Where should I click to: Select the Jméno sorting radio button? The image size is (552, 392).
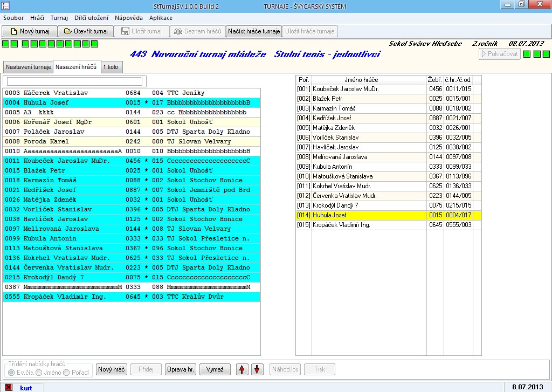(39, 373)
